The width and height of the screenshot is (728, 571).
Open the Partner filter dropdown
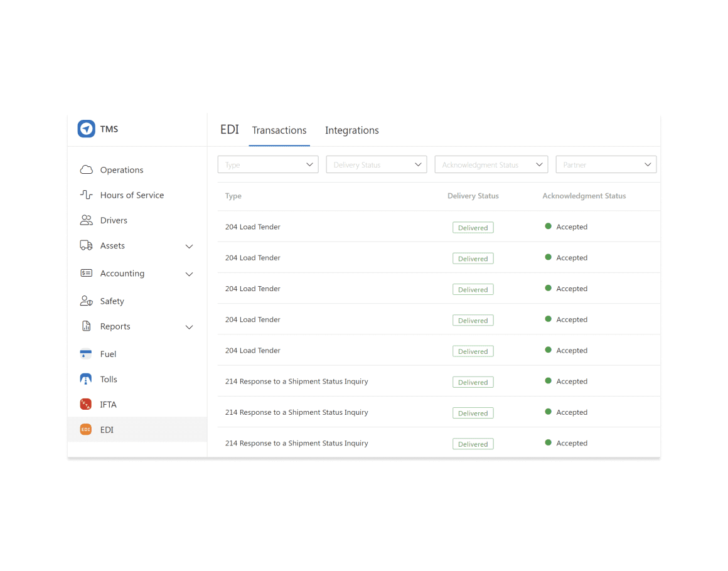605,164
